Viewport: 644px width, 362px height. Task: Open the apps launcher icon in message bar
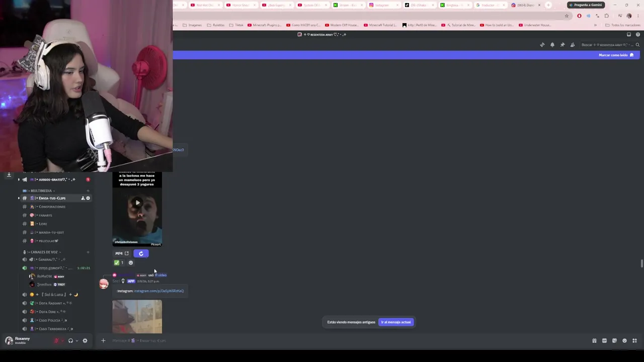(634, 341)
